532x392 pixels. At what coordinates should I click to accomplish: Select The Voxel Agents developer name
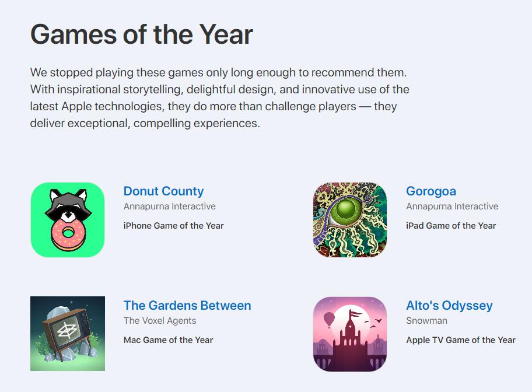click(160, 321)
